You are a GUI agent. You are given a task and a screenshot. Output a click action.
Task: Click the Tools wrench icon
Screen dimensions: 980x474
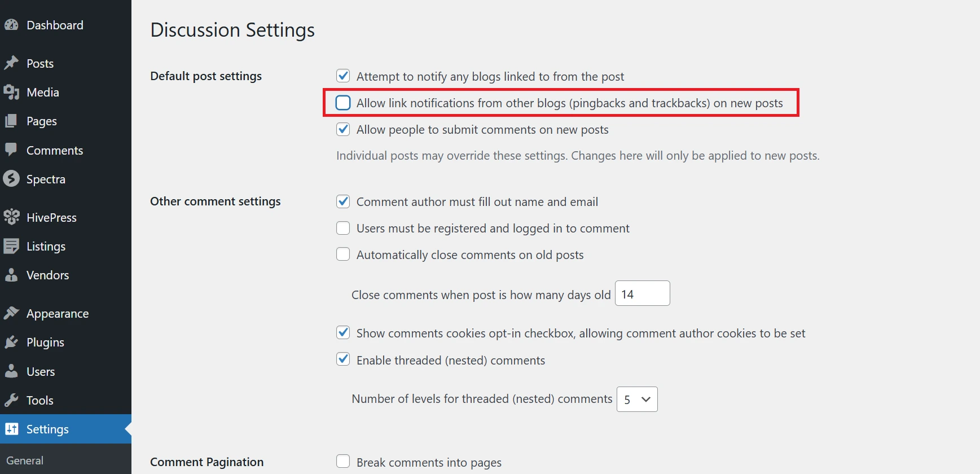pyautogui.click(x=11, y=400)
